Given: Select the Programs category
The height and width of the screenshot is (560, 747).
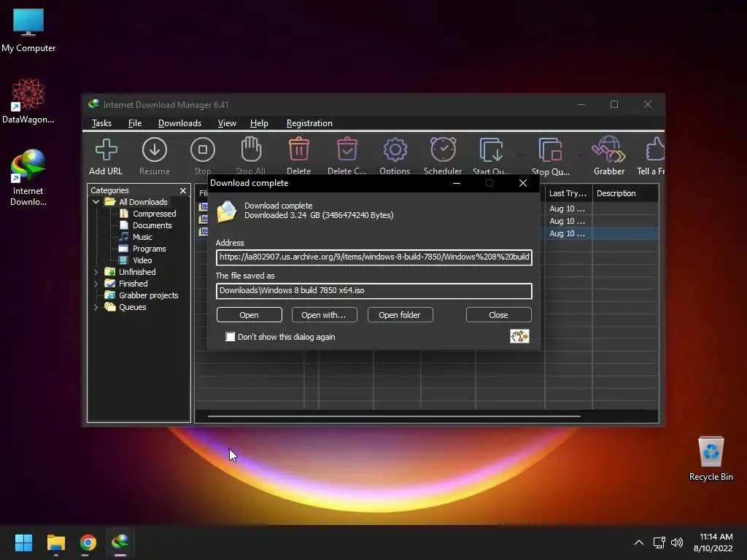Looking at the screenshot, I should click(143, 249).
